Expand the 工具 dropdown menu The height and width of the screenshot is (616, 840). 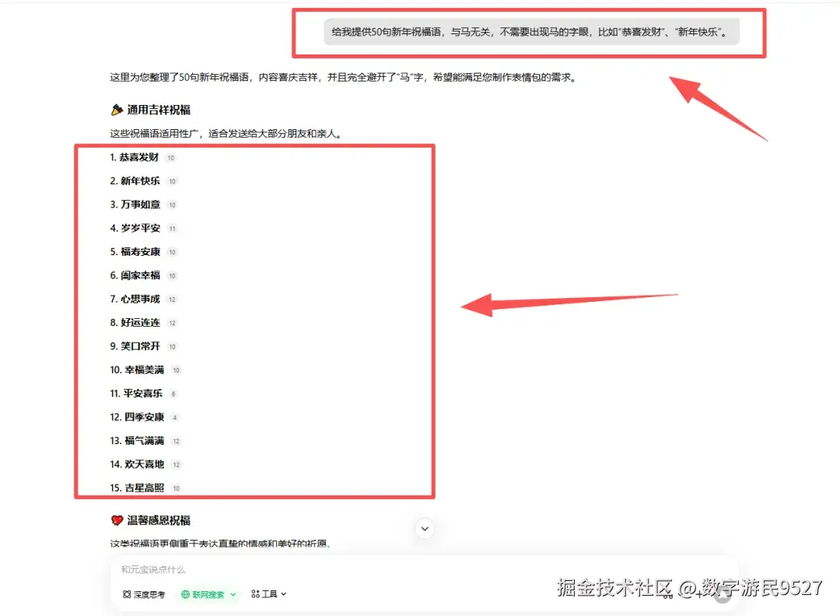click(x=283, y=593)
